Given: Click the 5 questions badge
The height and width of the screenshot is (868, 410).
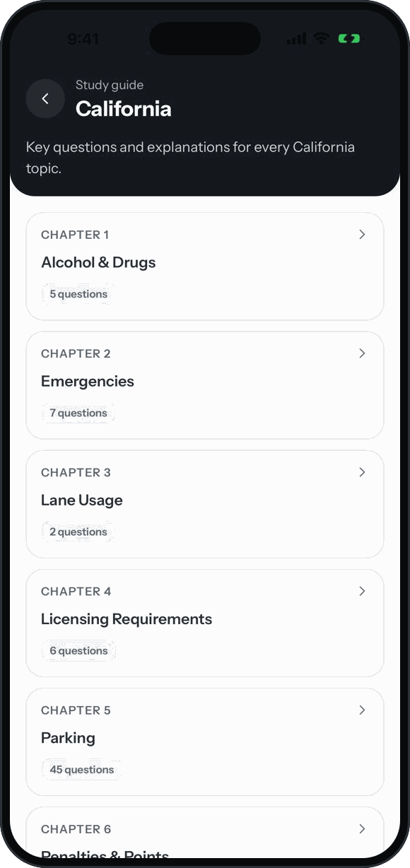Looking at the screenshot, I should tap(78, 294).
